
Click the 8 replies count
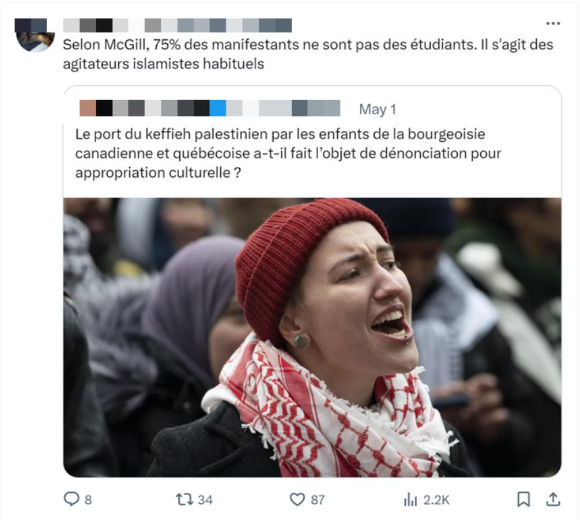(88, 500)
